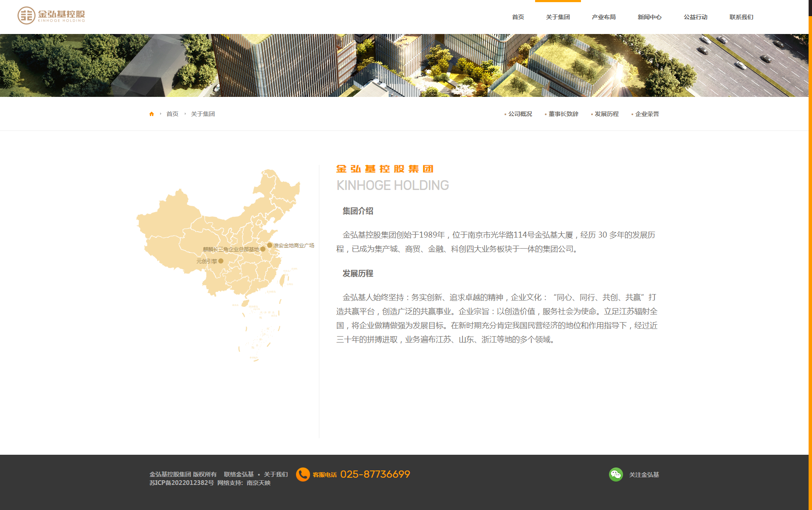Switch to the 公司概况 tab
The image size is (812, 510).
(520, 113)
